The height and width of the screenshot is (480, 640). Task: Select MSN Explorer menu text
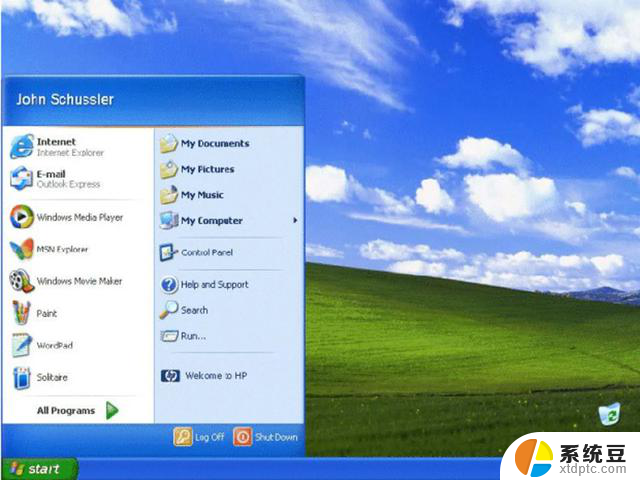pyautogui.click(x=62, y=249)
